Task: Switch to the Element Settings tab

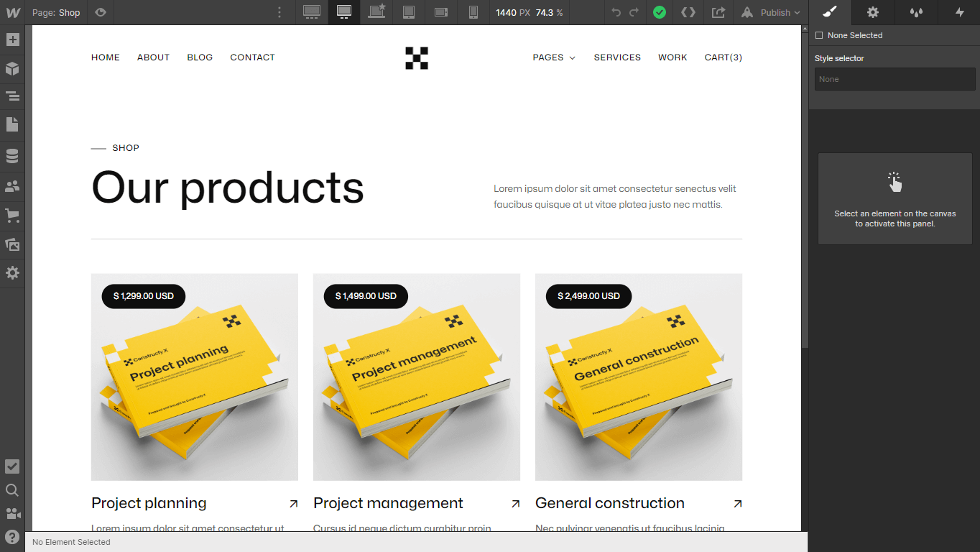Action: click(x=872, y=12)
